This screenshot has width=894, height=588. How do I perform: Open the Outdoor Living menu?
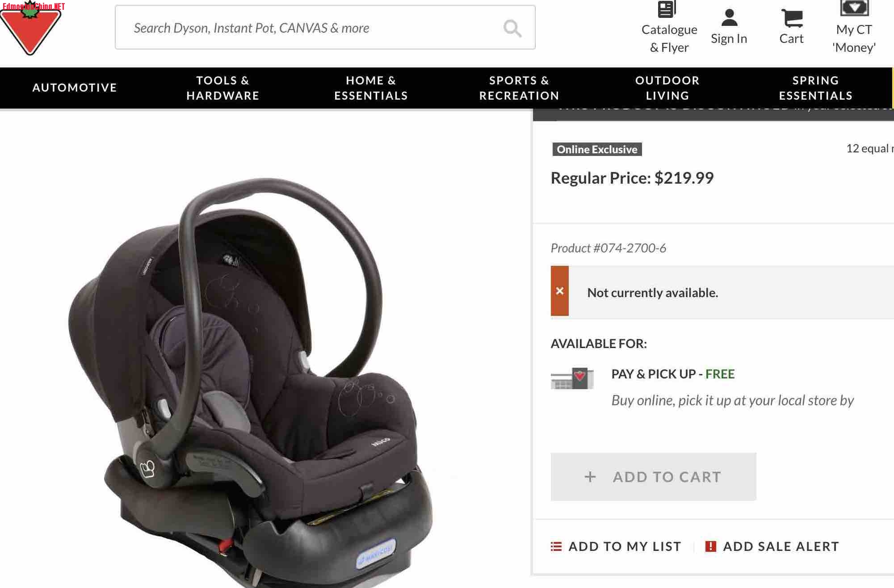click(x=667, y=88)
